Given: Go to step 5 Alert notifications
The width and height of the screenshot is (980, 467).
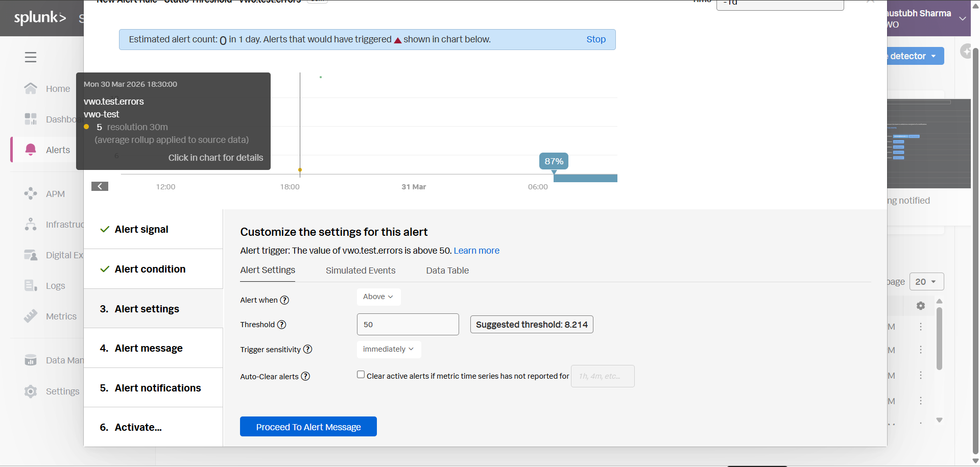Looking at the screenshot, I should [153, 388].
